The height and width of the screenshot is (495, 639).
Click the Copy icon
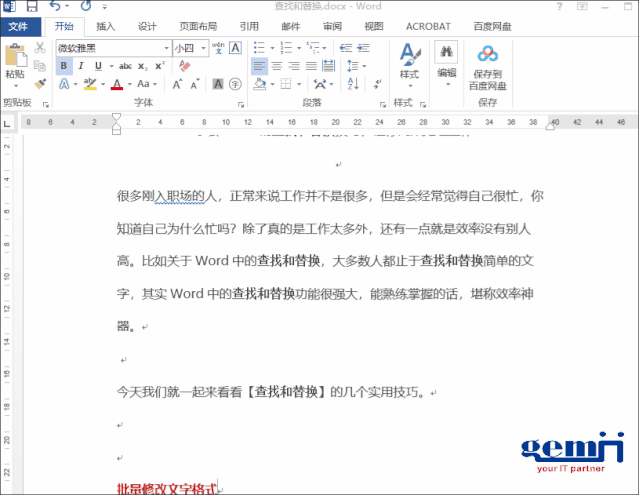(x=40, y=66)
